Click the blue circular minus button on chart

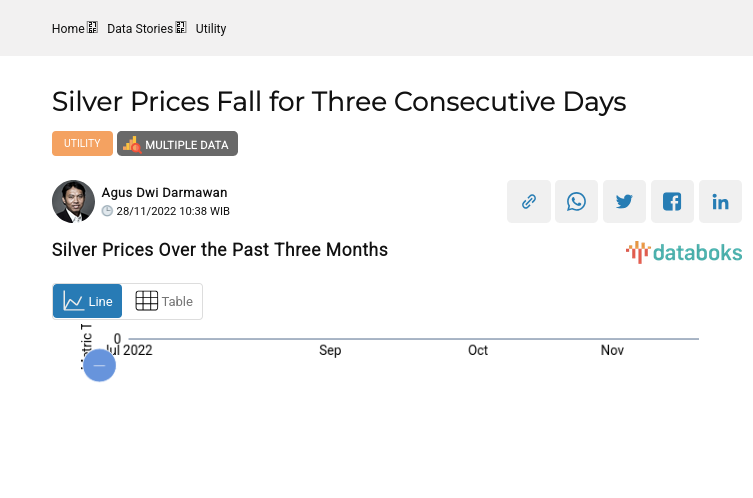tap(99, 365)
